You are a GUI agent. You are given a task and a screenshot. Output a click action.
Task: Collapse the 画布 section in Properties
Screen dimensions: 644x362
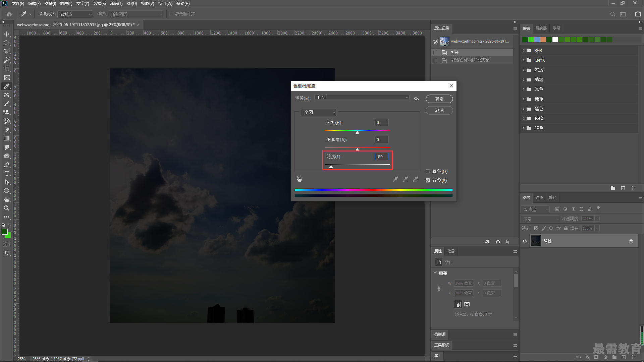435,273
